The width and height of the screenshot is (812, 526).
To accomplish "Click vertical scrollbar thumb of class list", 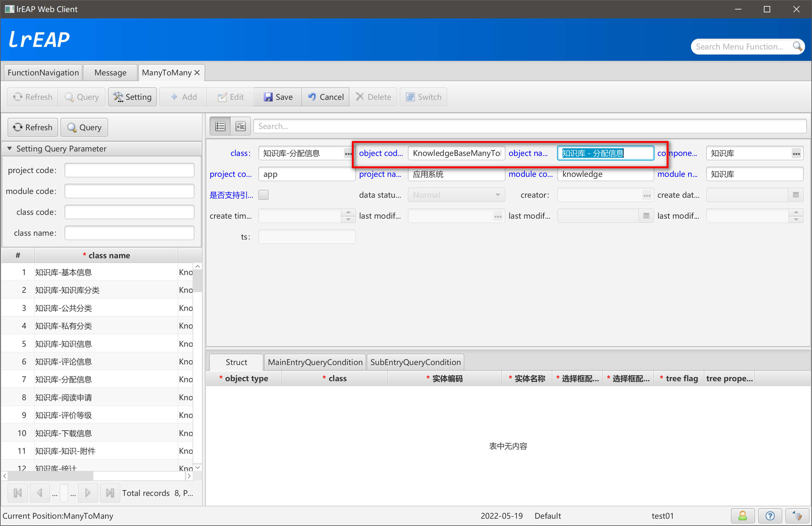I will (x=198, y=280).
